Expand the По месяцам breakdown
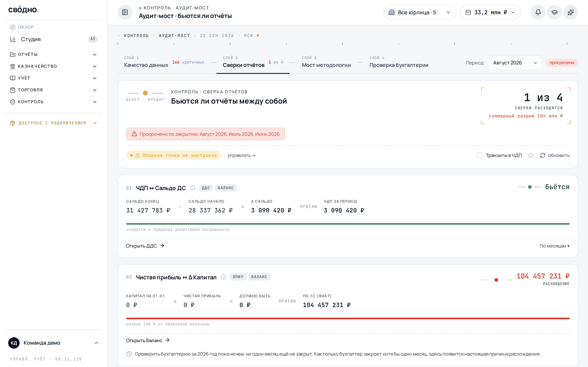Viewport: 588px width, 367px height. [x=555, y=246]
